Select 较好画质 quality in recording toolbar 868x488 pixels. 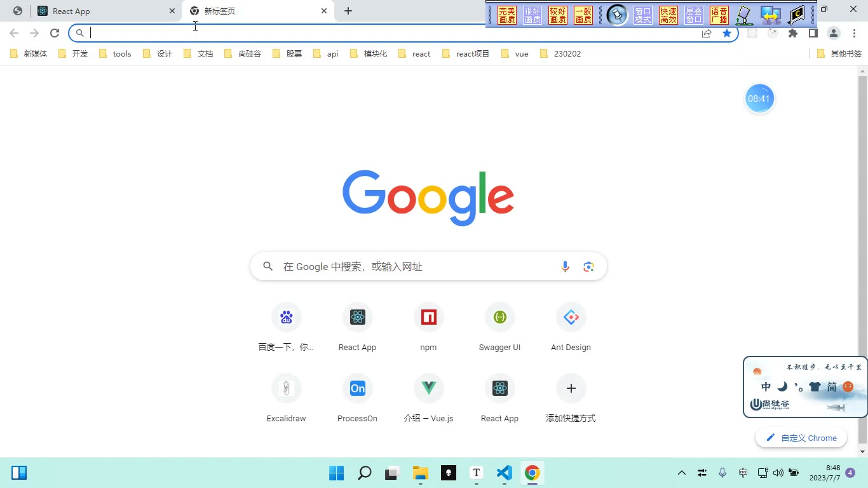point(558,15)
